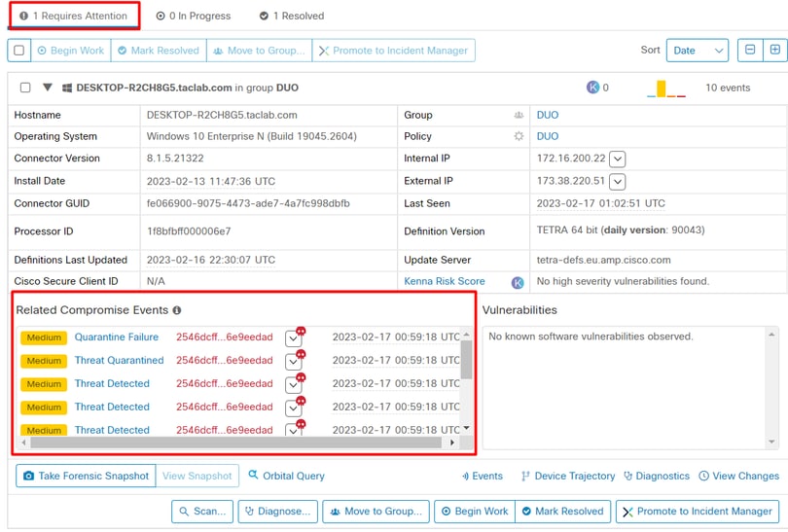
Task: Expand the External IP 173.38.220.51 dropdown
Action: click(617, 181)
